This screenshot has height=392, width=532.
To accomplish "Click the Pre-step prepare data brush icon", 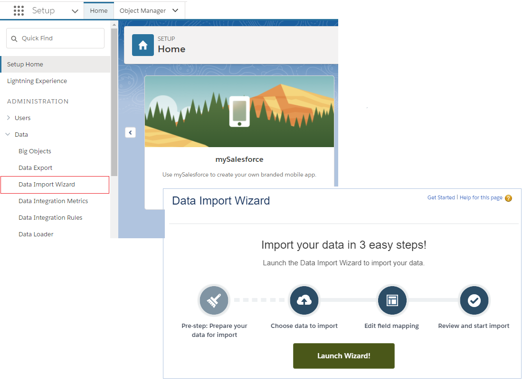I will [x=214, y=300].
